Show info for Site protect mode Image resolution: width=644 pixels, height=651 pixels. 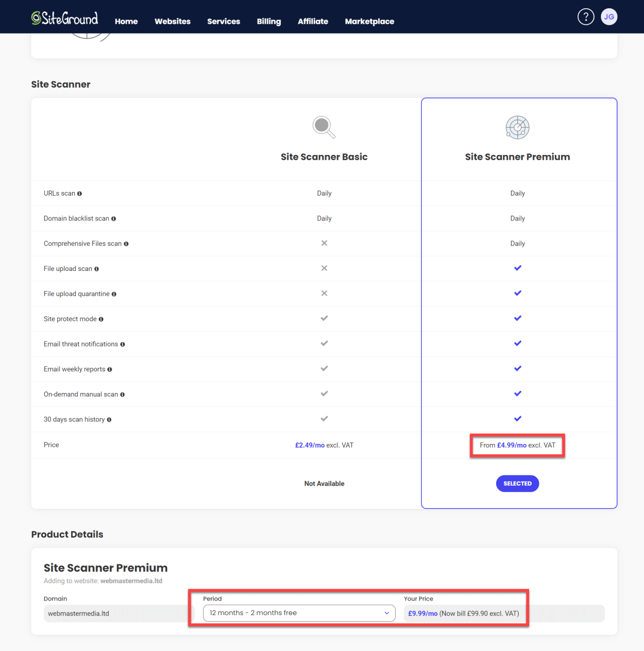coord(101,319)
